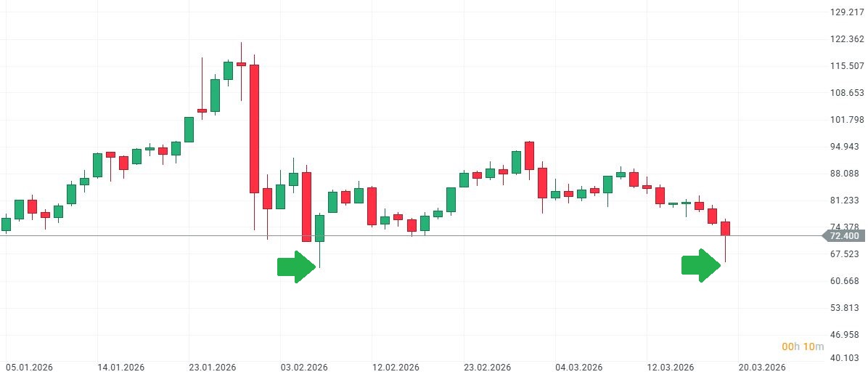Click the 03.02.2026 date label
This screenshot has height=377, width=868.
coord(303,368)
